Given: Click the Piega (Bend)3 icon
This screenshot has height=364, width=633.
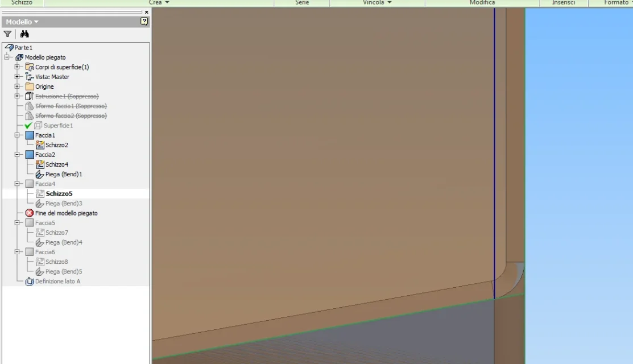Looking at the screenshot, I should (40, 204).
